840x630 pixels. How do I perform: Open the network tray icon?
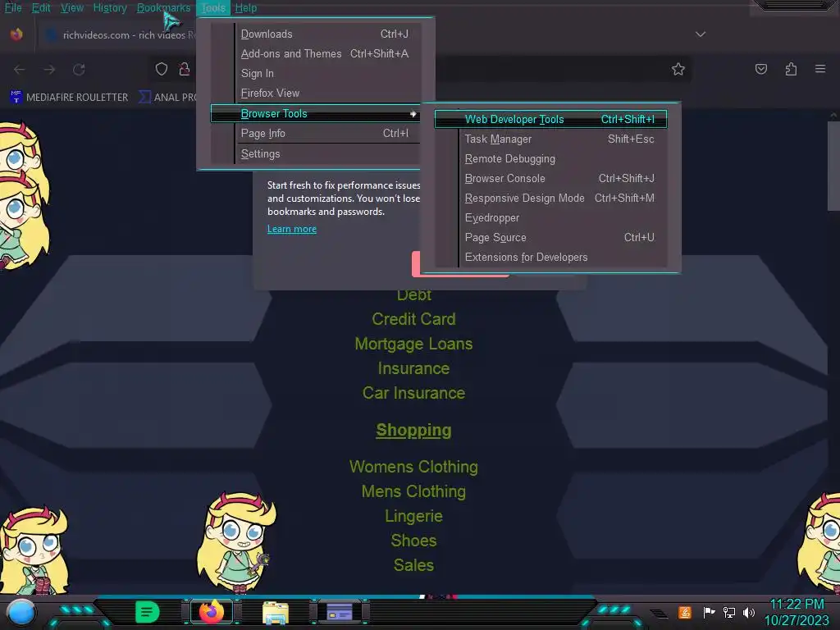[729, 612]
